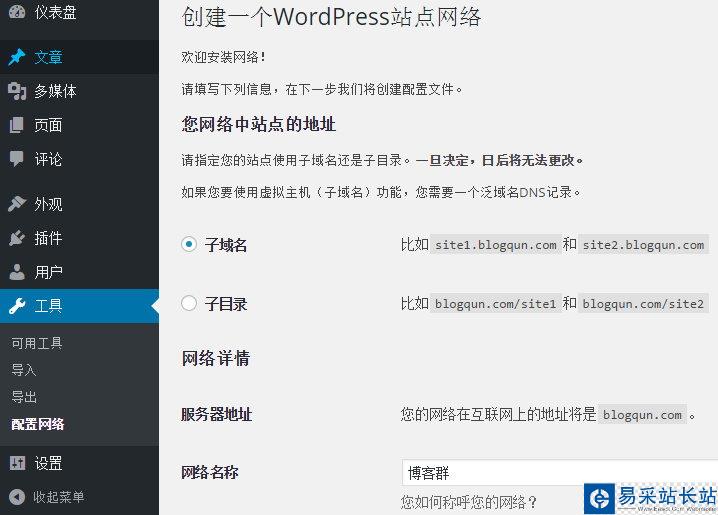The image size is (718, 515).
Task: Click the 您如何称呼您的网络？ hint text
Action: (468, 502)
